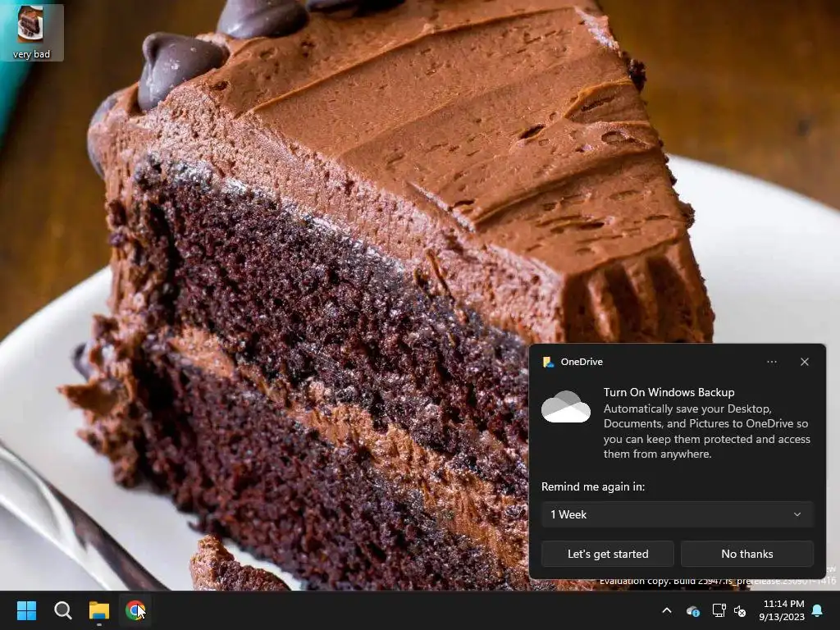The height and width of the screenshot is (630, 840).
Task: Open network status tray icon
Action: [719, 610]
